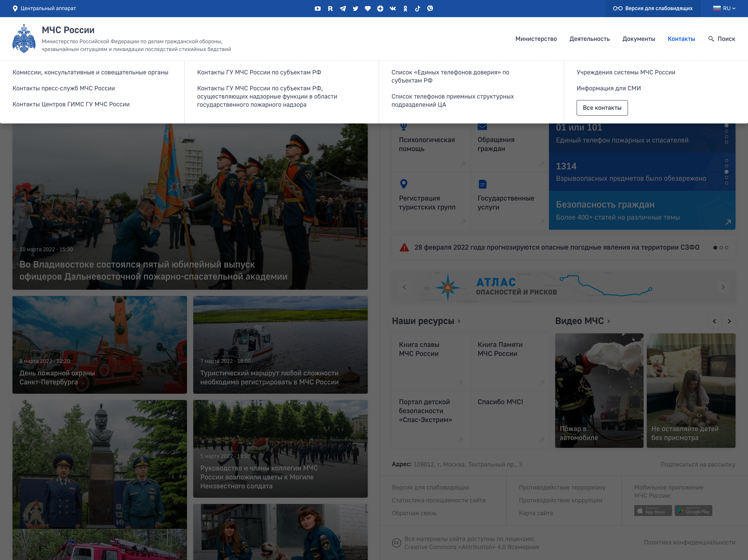Click the App Store download badge
The width and height of the screenshot is (748, 560).
(x=653, y=511)
